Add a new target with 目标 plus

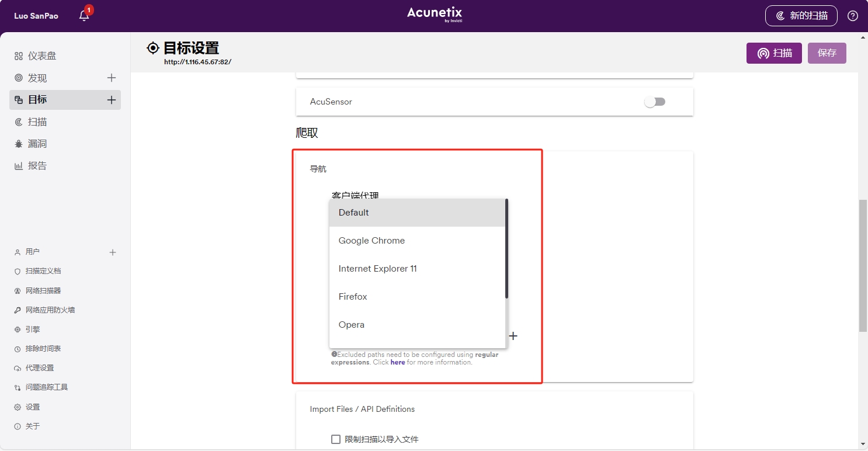[112, 100]
